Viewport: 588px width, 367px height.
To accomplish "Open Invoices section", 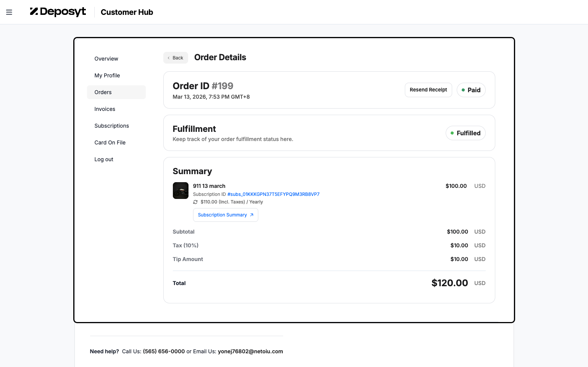I will (116, 109).
